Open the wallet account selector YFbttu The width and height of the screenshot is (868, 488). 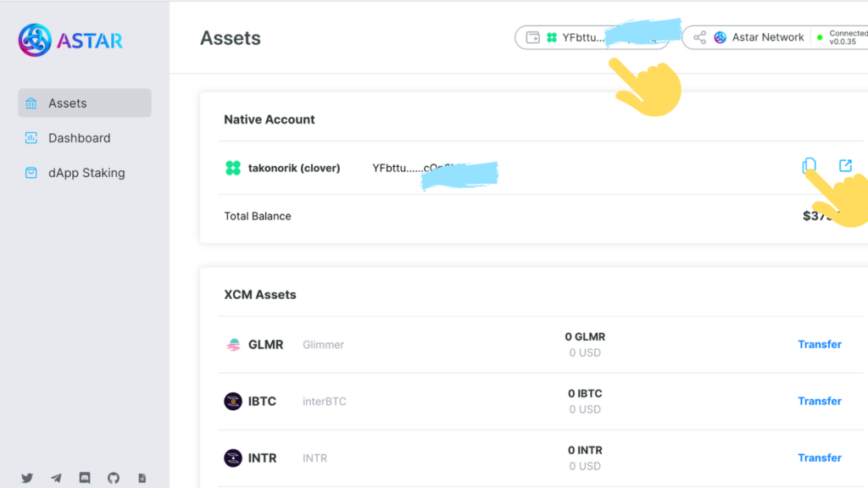coord(592,37)
